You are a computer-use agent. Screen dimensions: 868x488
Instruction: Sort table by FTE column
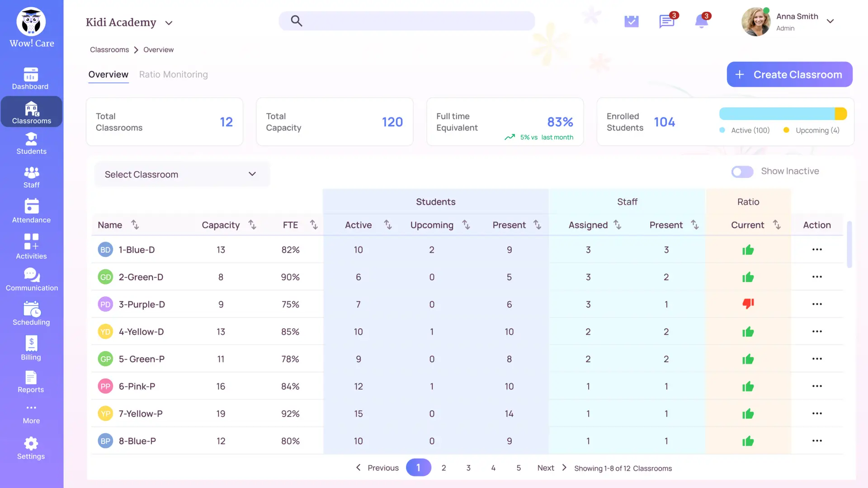[x=314, y=225]
